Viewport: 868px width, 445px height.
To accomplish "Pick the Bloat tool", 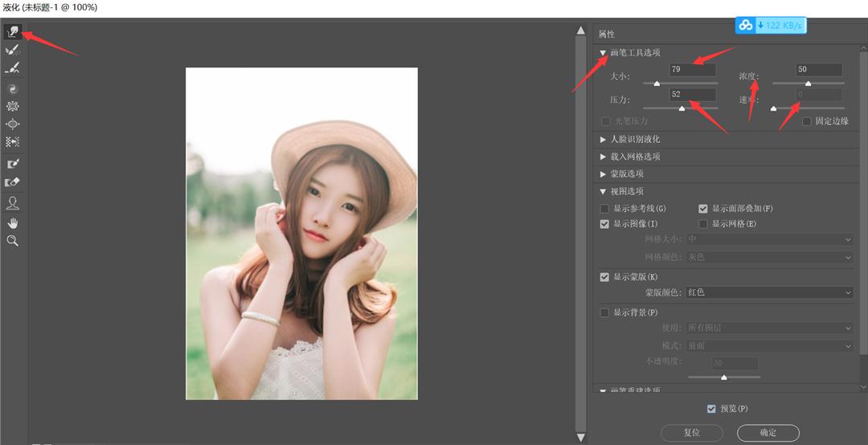I will [12, 124].
